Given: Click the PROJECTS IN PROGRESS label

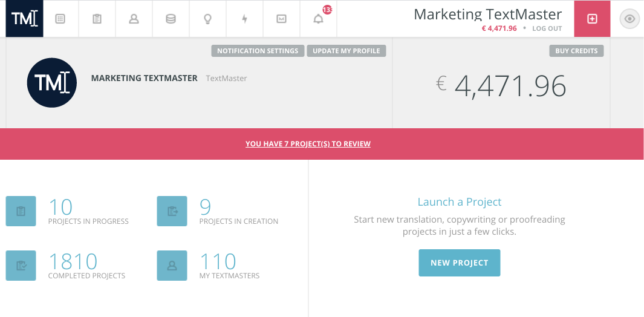Looking at the screenshot, I should pyautogui.click(x=88, y=221).
